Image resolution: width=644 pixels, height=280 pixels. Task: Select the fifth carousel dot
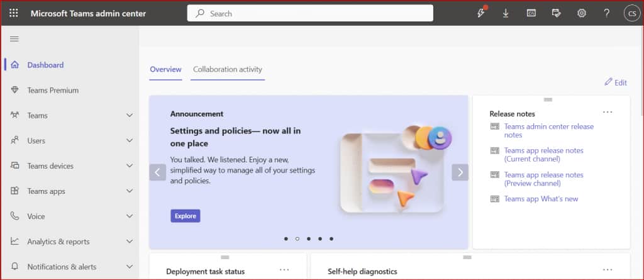click(331, 238)
